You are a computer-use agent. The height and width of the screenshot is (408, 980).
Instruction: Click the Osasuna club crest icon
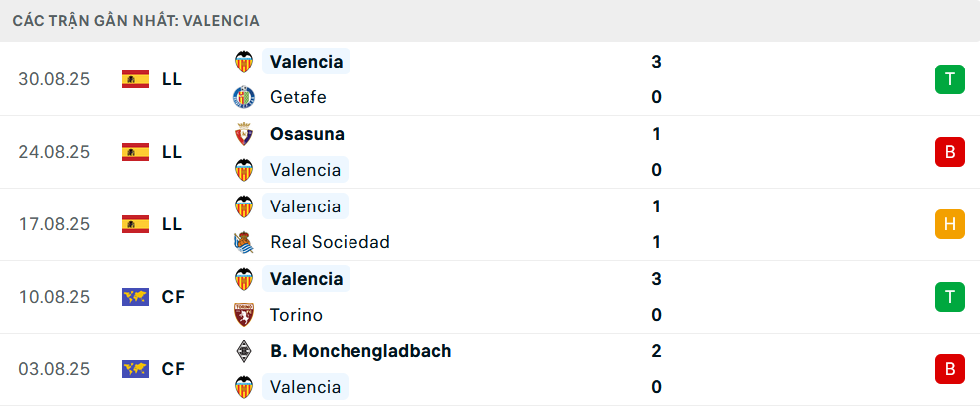(x=243, y=134)
